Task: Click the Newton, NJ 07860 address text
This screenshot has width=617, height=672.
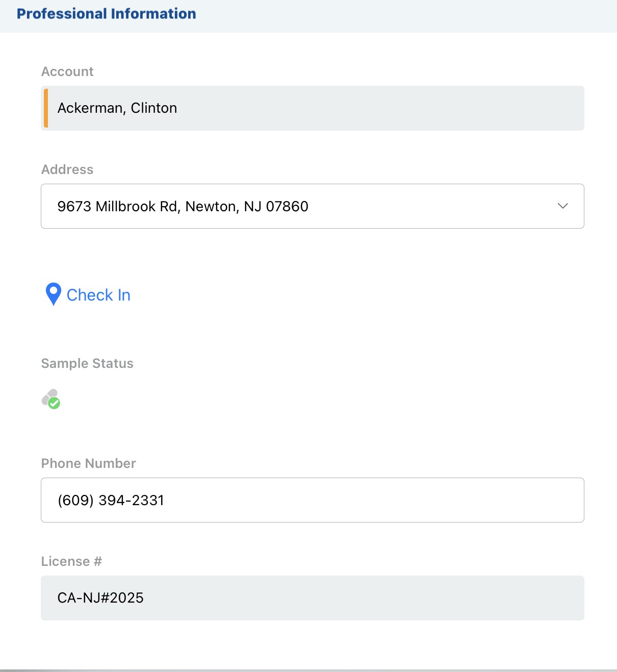Action: point(247,206)
